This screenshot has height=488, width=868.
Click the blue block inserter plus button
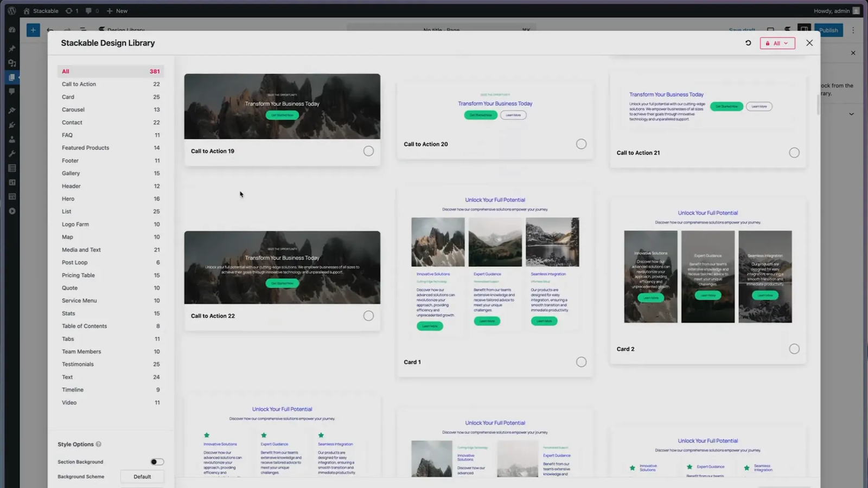click(33, 30)
